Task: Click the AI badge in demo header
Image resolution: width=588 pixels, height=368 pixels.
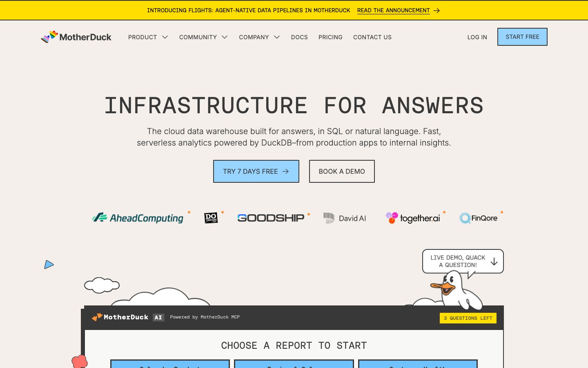Action: [158, 317]
